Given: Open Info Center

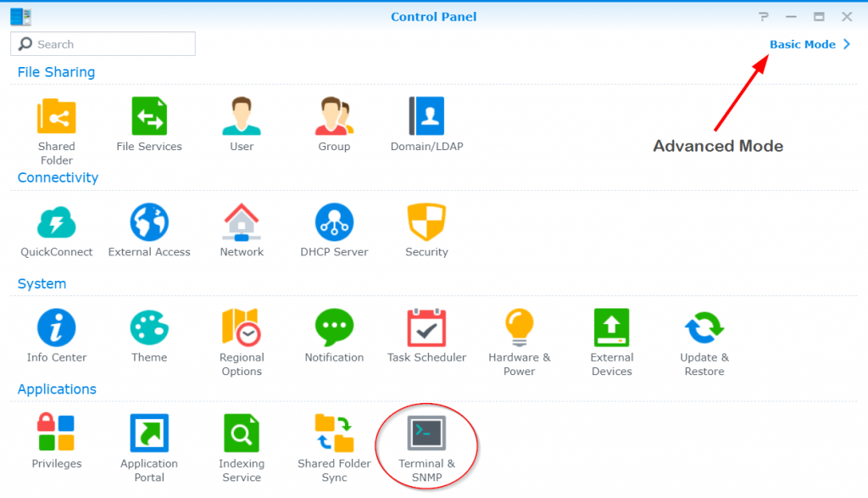Looking at the screenshot, I should click(56, 328).
